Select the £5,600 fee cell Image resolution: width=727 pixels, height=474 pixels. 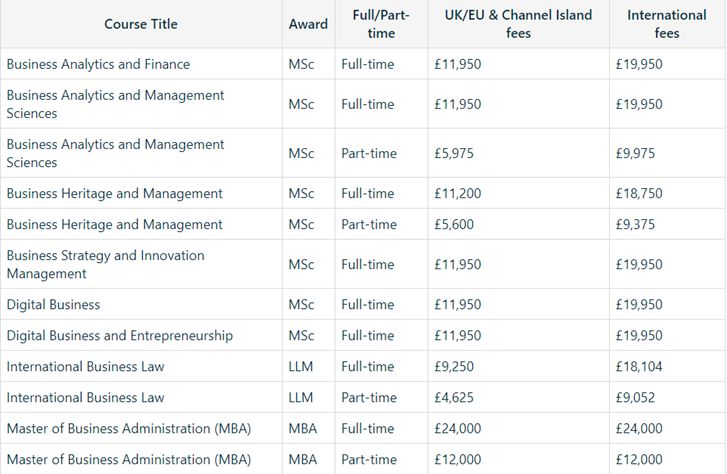[x=454, y=224]
